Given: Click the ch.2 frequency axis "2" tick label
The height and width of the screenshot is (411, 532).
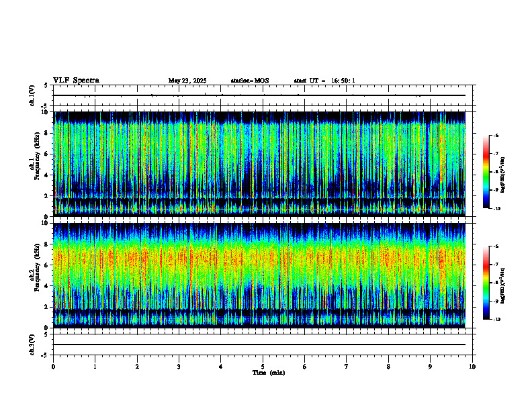Looking at the screenshot, I should pyautogui.click(x=48, y=307).
